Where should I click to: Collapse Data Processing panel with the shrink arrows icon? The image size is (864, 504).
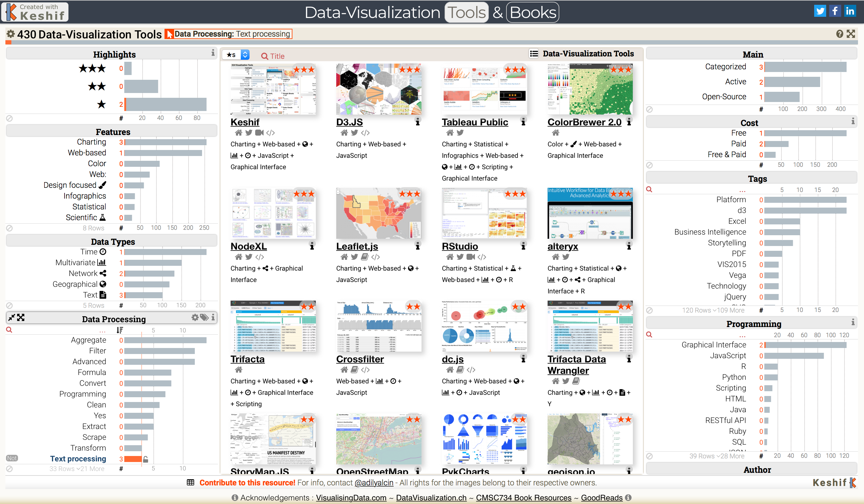tap(12, 317)
